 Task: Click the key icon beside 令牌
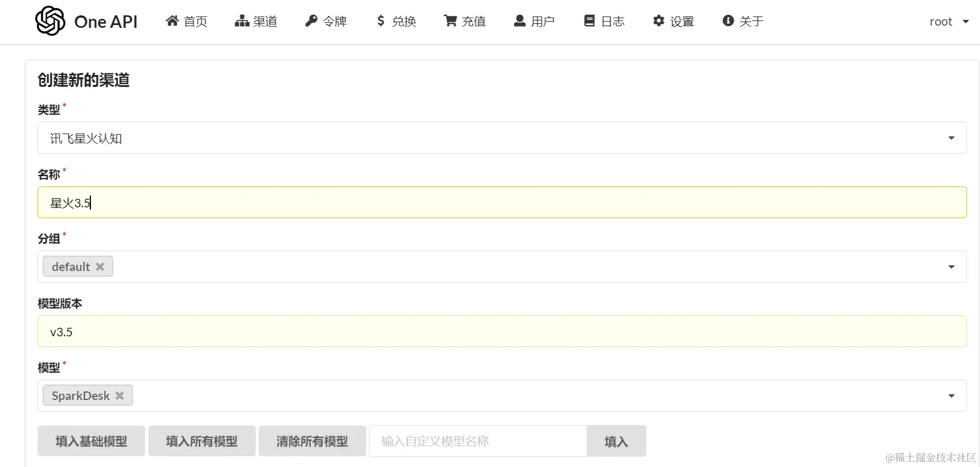pos(311,21)
